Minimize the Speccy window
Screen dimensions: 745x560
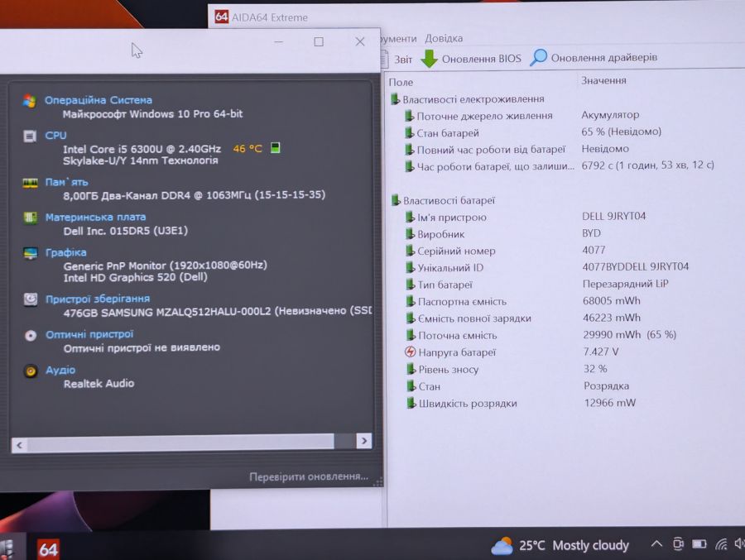pos(278,42)
